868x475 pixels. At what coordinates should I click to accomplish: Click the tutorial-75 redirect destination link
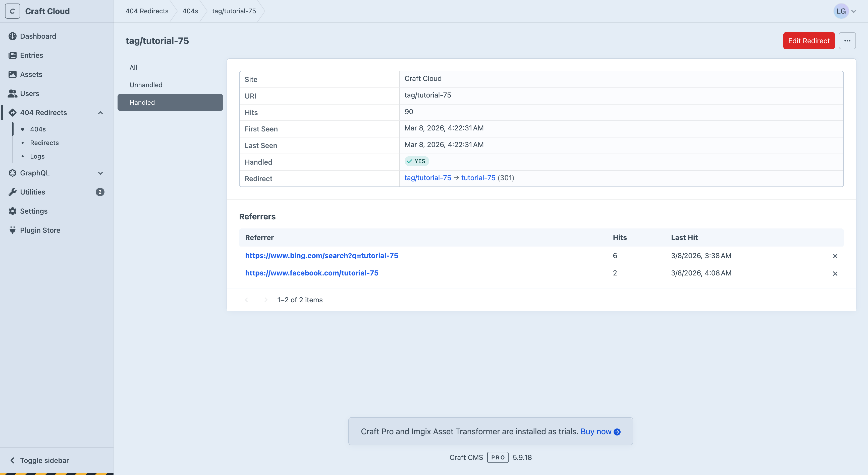478,178
